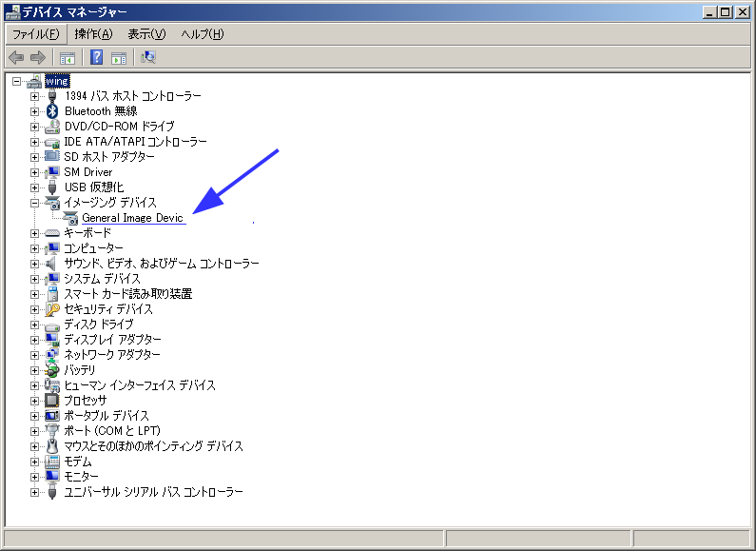Click the マウス pointing device icon
Screen dimensions: 756x551
(x=52, y=446)
